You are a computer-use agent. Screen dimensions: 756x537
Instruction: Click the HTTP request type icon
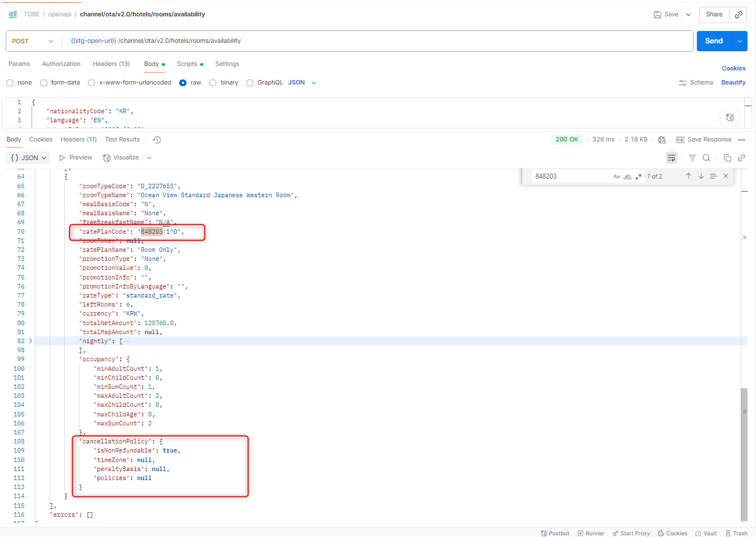[x=13, y=15]
